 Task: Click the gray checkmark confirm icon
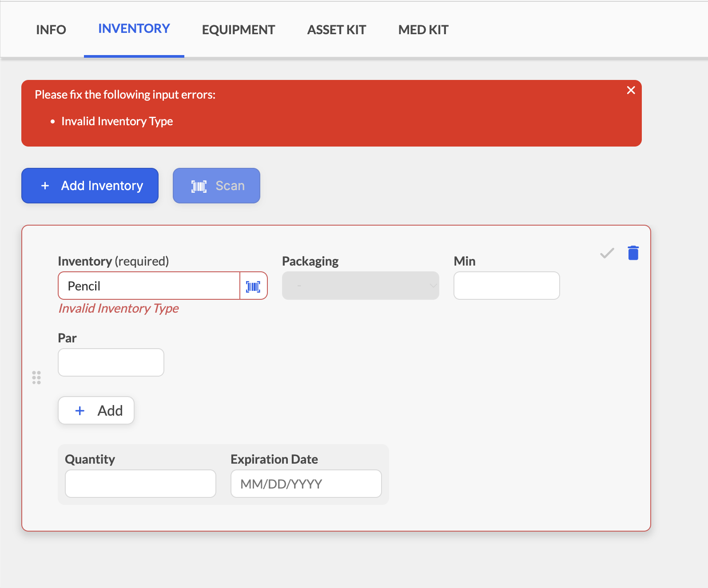click(607, 253)
